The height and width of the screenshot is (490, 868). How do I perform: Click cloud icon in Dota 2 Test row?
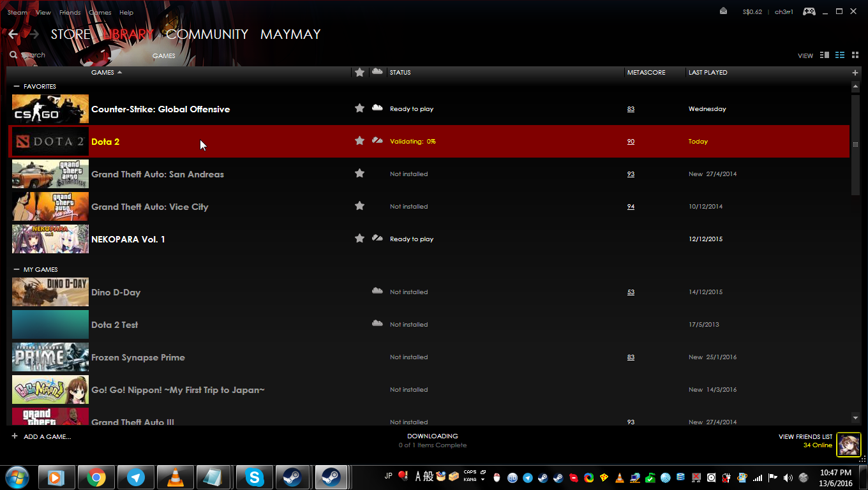pyautogui.click(x=377, y=323)
